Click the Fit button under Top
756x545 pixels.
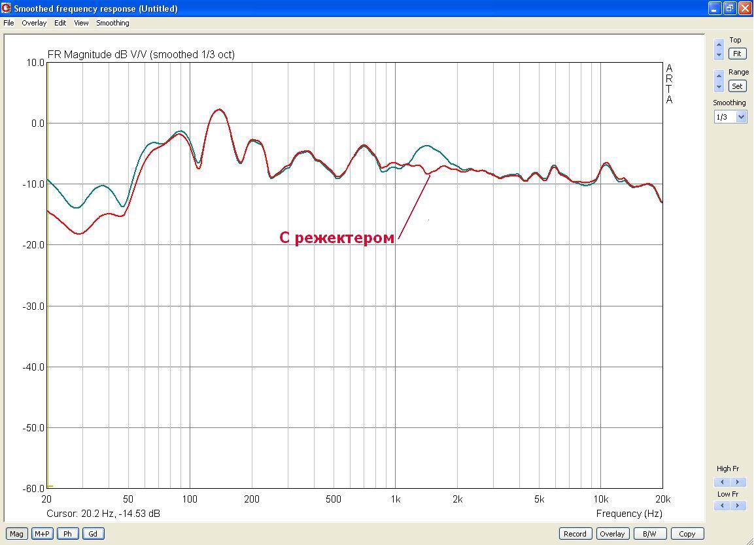(737, 54)
